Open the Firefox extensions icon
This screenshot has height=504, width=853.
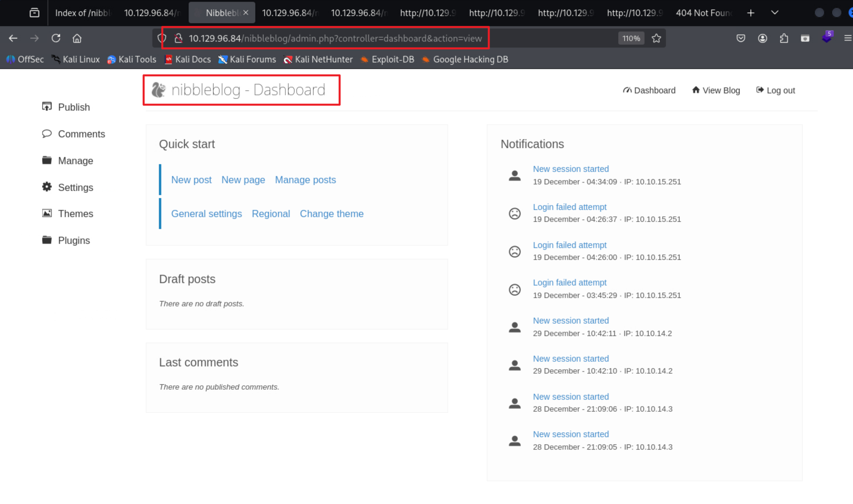click(x=784, y=38)
